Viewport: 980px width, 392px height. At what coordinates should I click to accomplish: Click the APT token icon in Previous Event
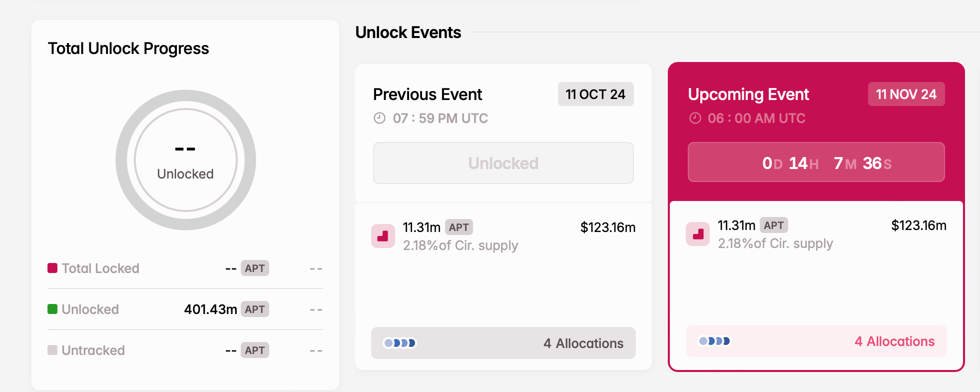click(x=383, y=235)
